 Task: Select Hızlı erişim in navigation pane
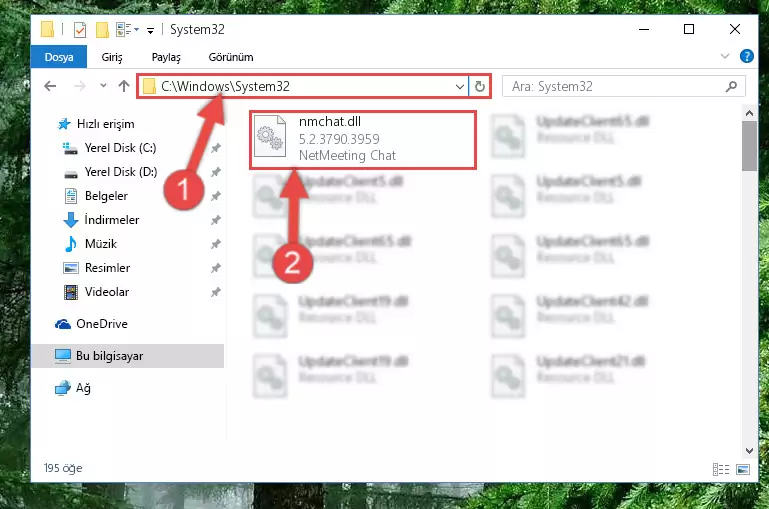105,124
